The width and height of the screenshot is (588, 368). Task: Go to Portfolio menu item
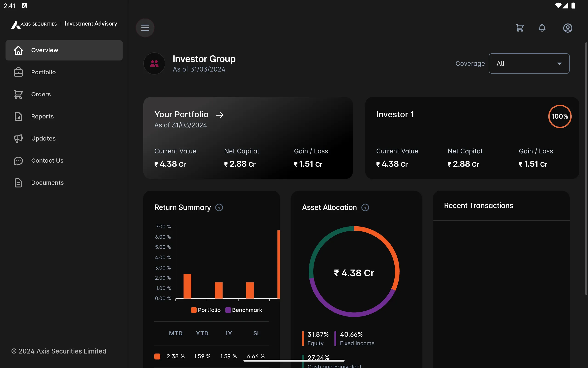click(64, 72)
